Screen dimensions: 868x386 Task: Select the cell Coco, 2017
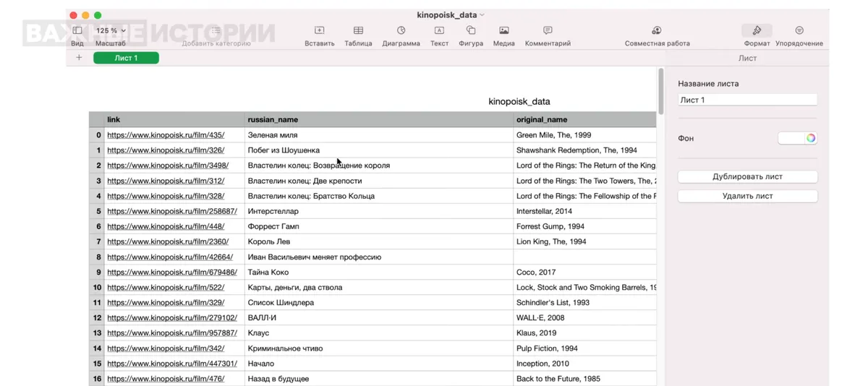(584, 273)
